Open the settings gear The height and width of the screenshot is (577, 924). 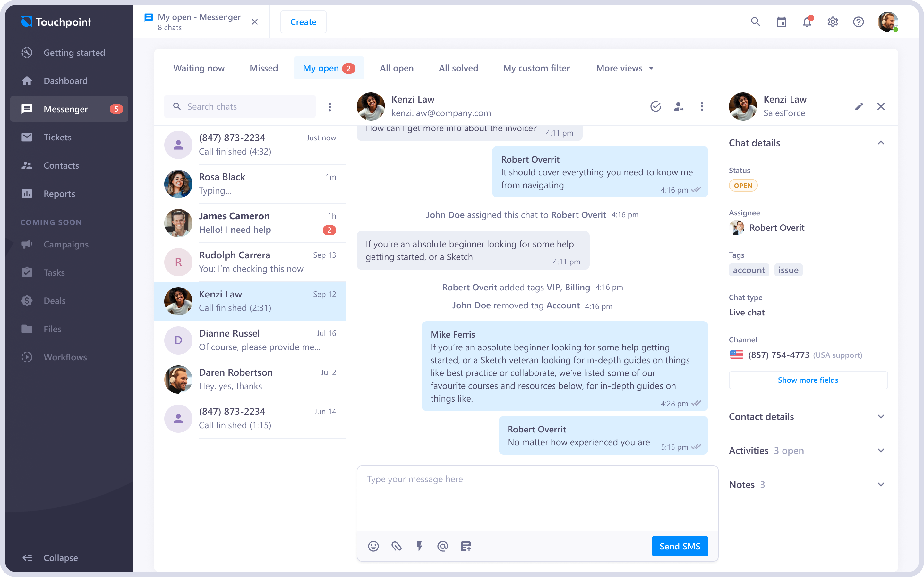(833, 22)
